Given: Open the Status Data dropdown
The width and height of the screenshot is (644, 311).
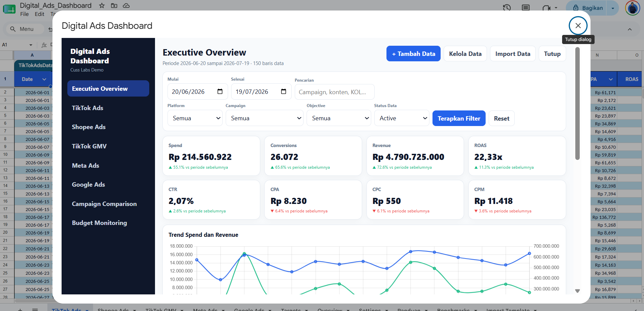Looking at the screenshot, I should point(402,118).
